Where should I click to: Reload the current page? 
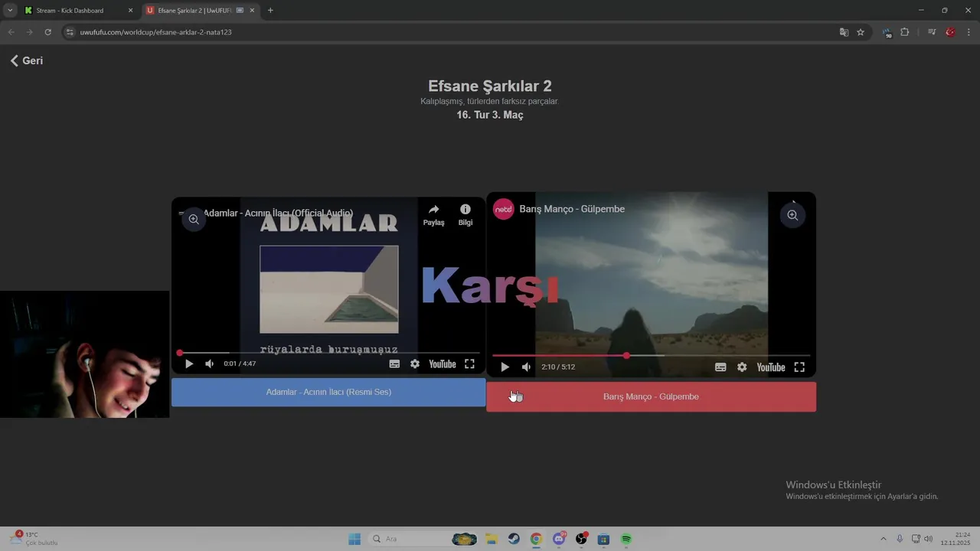pos(47,32)
